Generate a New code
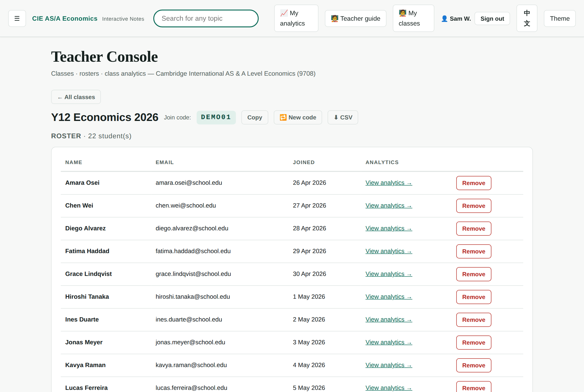Screen dimensions: 584x392 298,117
